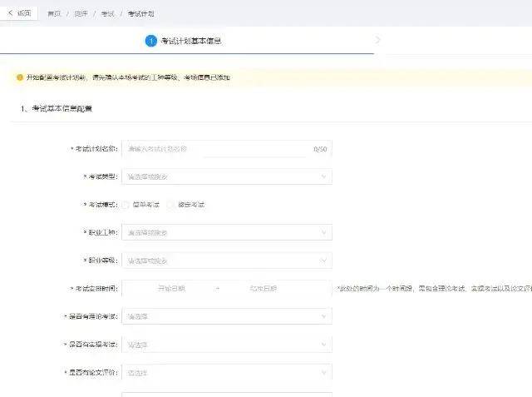This screenshot has height=397, width=532.
Task: Select step 1 考试计划基本信息
Action: pos(183,41)
